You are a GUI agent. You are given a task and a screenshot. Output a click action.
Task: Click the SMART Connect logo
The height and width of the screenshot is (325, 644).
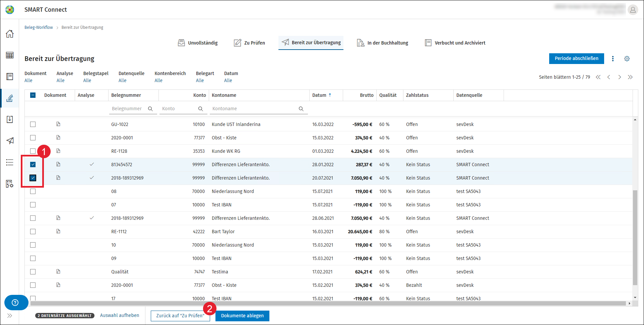10,10
